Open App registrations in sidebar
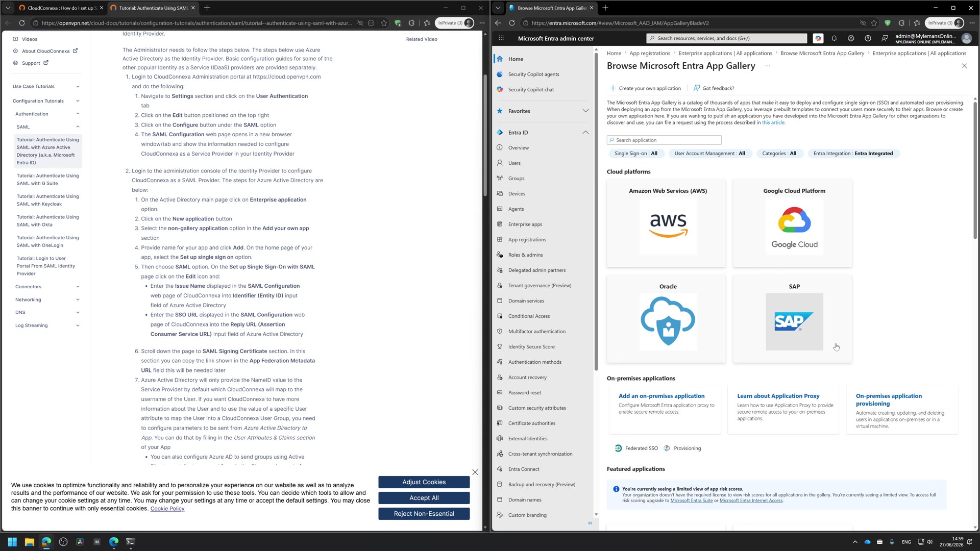The width and height of the screenshot is (980, 551). tap(527, 240)
